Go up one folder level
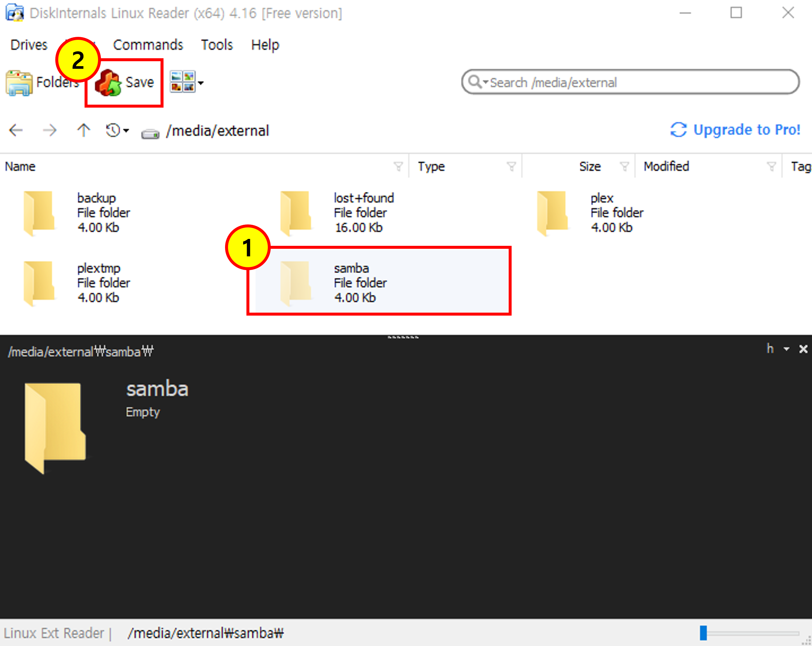 point(84,131)
